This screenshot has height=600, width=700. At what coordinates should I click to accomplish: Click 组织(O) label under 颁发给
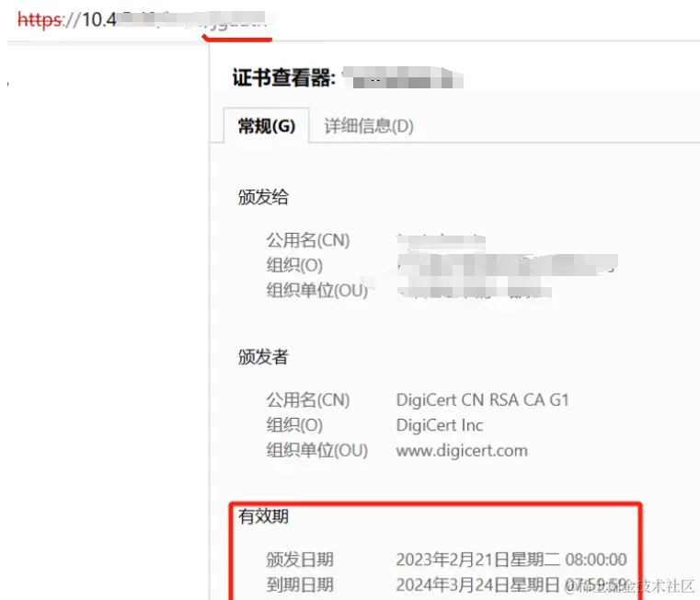tap(294, 265)
